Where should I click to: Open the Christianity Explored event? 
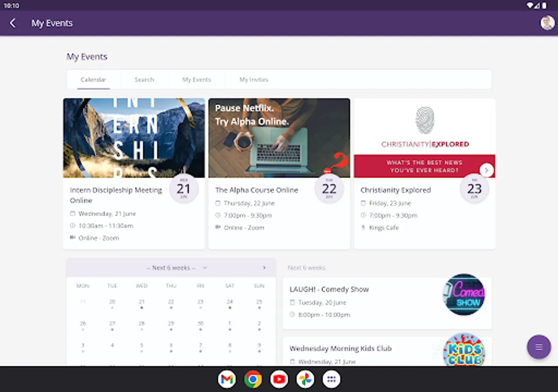pyautogui.click(x=395, y=190)
